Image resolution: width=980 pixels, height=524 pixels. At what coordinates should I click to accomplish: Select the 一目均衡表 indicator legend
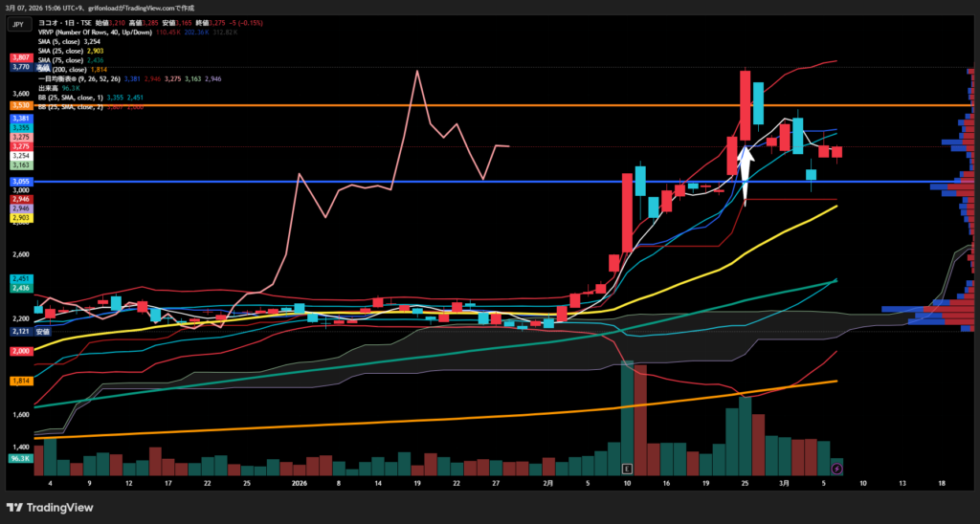pyautogui.click(x=78, y=78)
